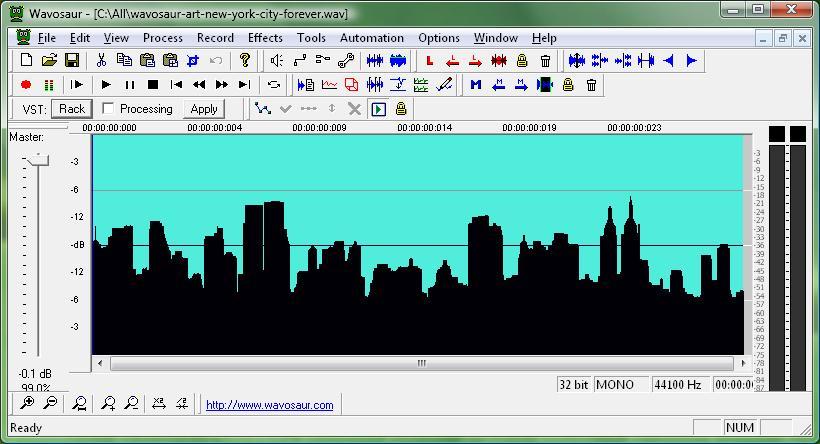The height and width of the screenshot is (444, 820).
Task: Click the red line spectrum analysis icon
Action: [x=329, y=85]
